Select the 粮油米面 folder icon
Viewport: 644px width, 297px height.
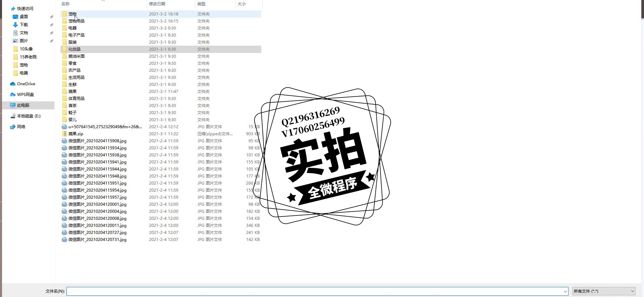(x=64, y=56)
